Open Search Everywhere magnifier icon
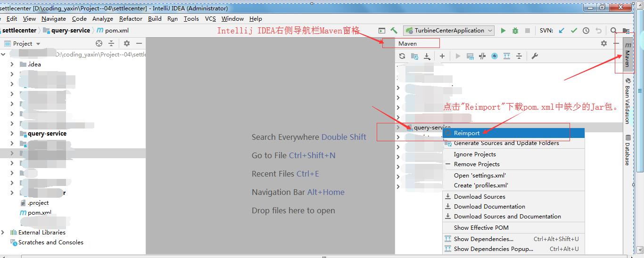 [613, 30]
